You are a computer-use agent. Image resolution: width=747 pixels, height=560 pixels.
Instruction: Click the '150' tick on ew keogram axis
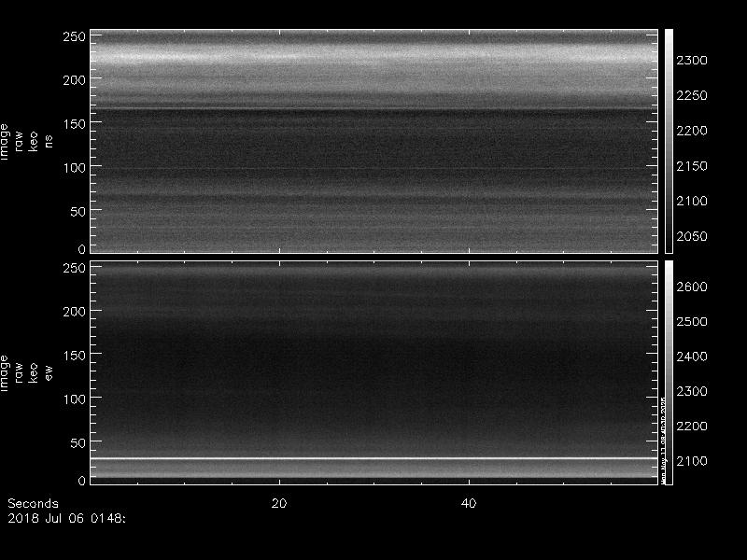75,356
